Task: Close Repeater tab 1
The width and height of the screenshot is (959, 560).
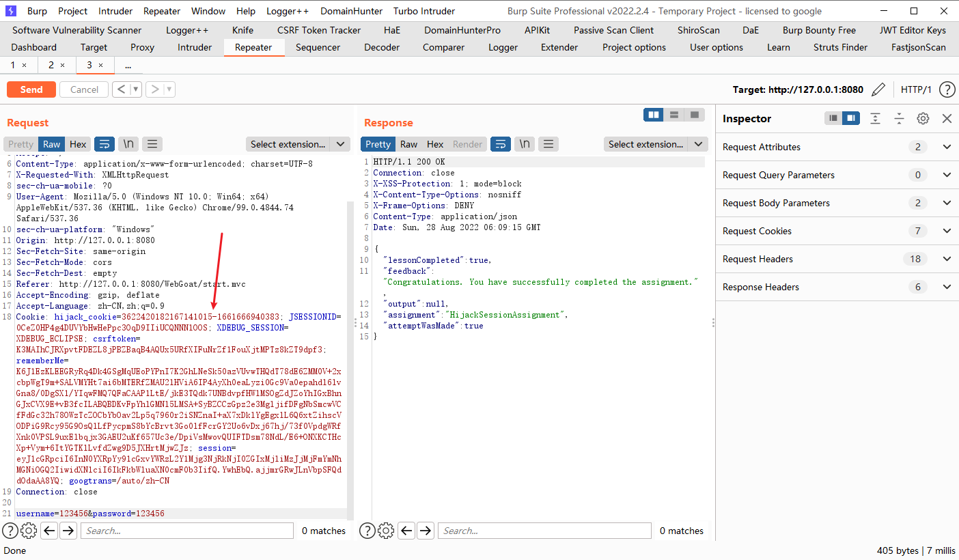Action: (24, 65)
